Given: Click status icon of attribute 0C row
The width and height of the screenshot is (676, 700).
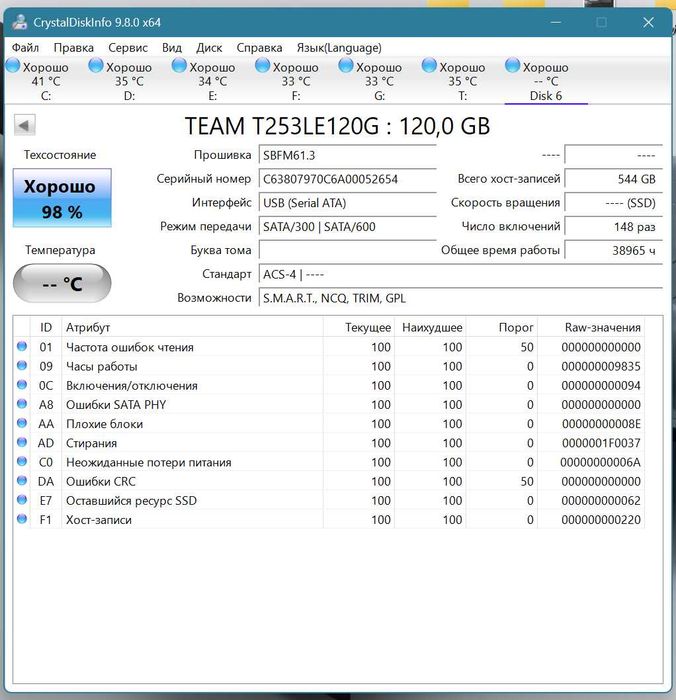Looking at the screenshot, I should click(22, 385).
